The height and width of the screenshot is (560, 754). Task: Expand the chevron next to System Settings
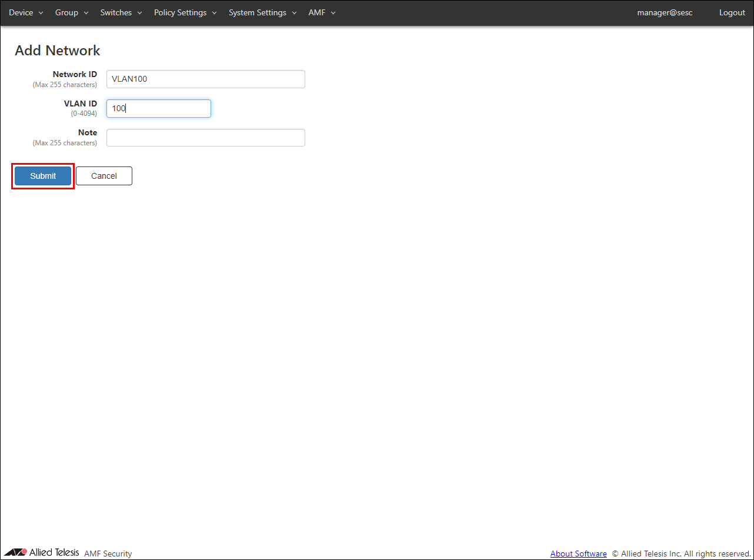294,13
